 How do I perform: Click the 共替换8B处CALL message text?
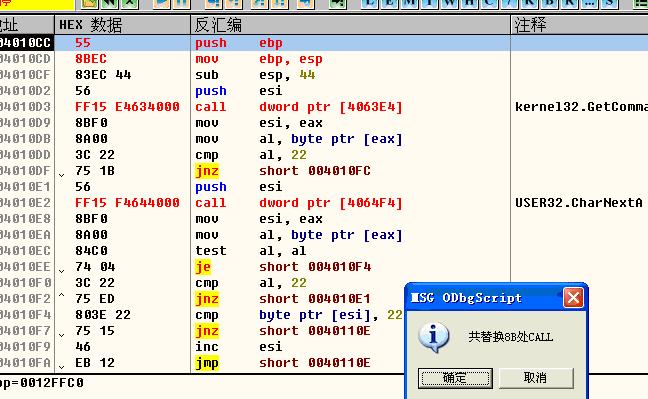click(x=510, y=337)
